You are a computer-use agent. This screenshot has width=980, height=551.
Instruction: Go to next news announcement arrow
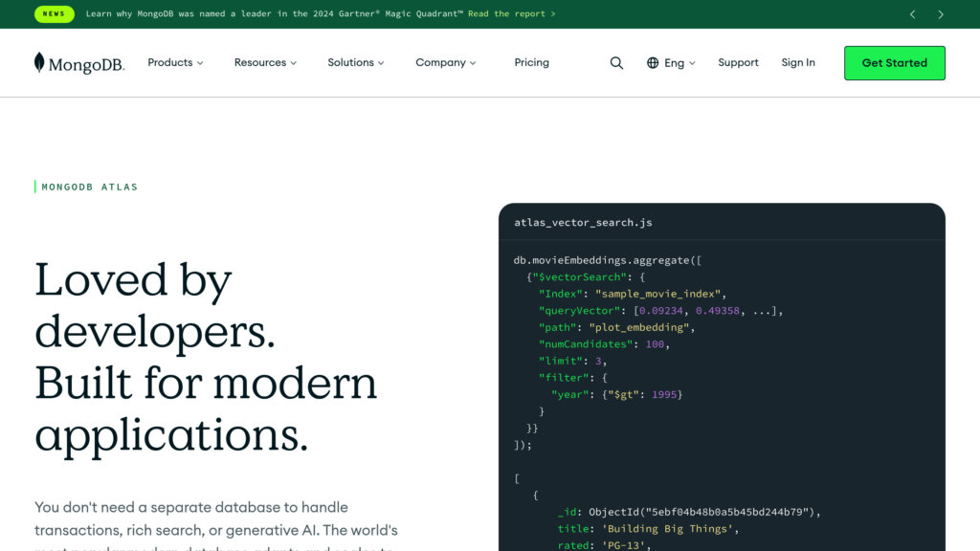(x=941, y=14)
